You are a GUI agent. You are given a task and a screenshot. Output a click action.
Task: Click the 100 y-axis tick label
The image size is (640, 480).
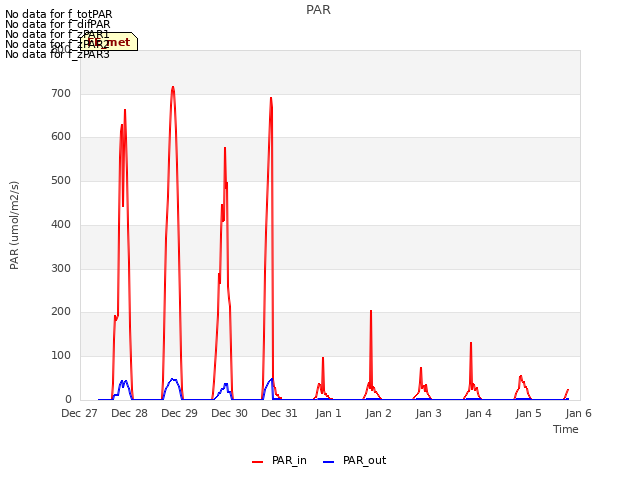61,356
